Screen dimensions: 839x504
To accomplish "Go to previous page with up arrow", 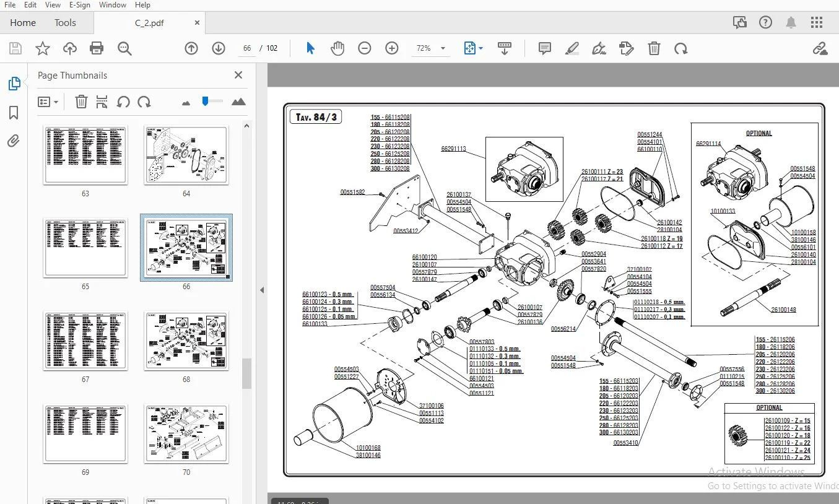I will point(191,48).
